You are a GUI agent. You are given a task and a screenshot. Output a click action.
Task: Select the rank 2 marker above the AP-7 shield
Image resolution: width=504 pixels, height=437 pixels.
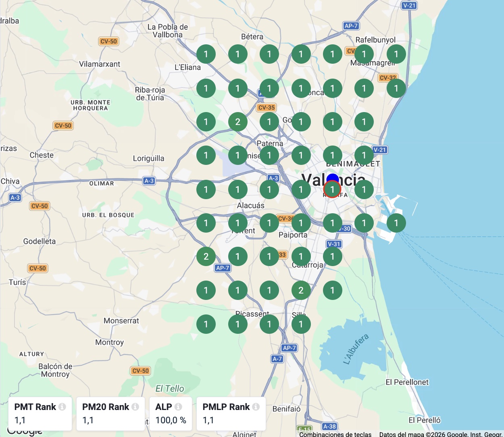206,256
